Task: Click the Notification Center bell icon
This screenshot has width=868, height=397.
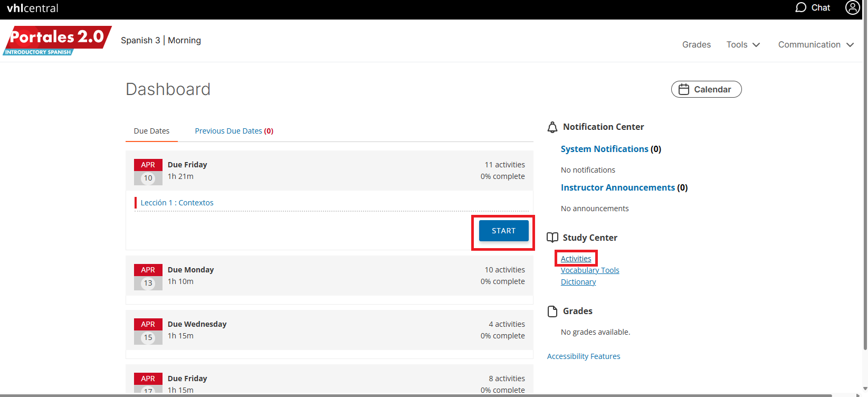Action: [x=552, y=127]
